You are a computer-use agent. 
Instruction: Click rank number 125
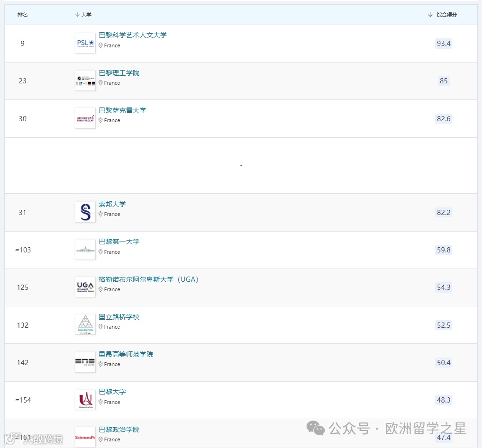point(22,287)
